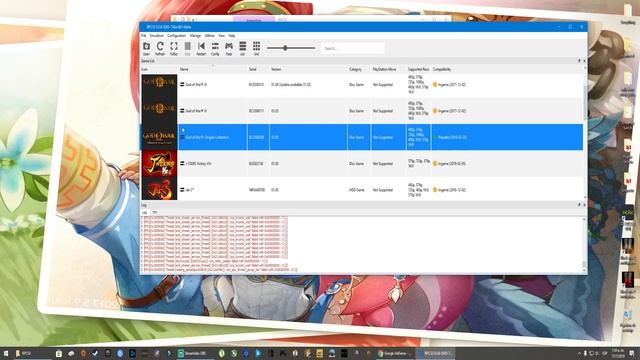Viewport: 640px width, 360px height.
Task: Click the 'HDD Game' category cell
Action: coord(357,190)
